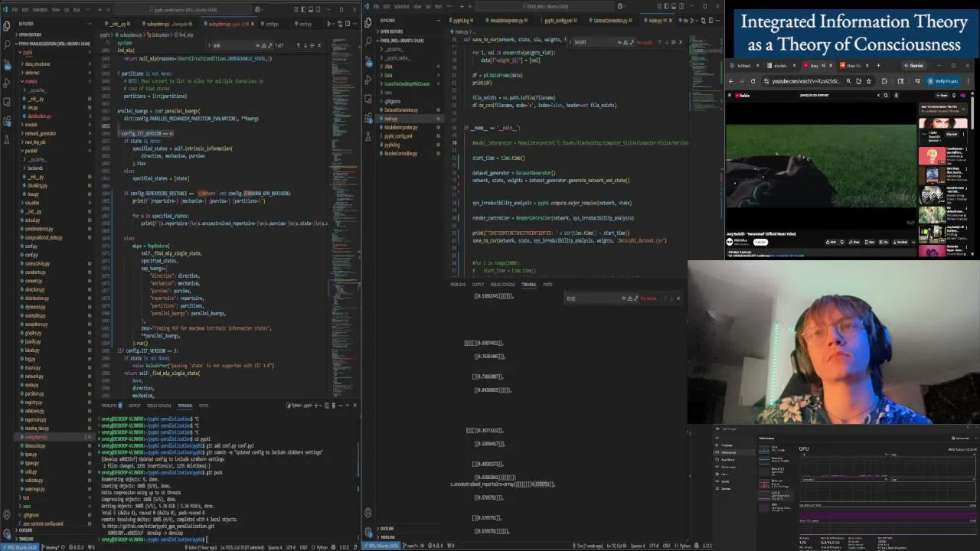Switch to the conf.pyi editor tab
980x551 pixels.
[272, 24]
